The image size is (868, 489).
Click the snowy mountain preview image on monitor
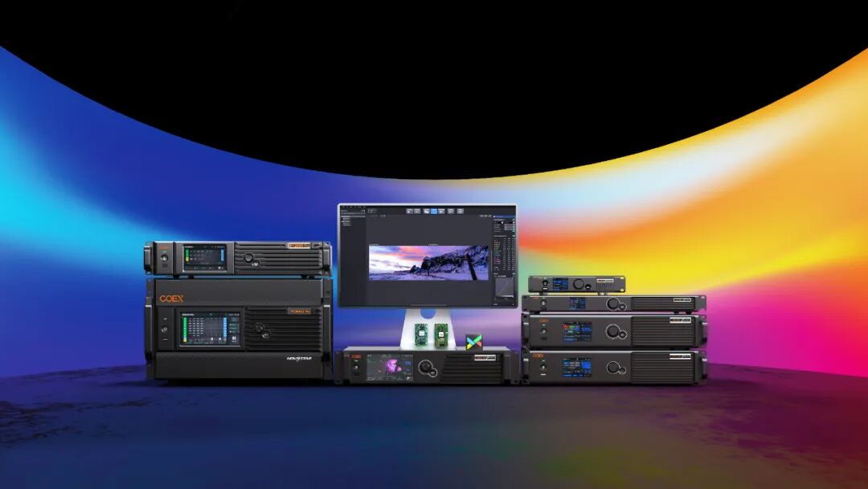(428, 262)
